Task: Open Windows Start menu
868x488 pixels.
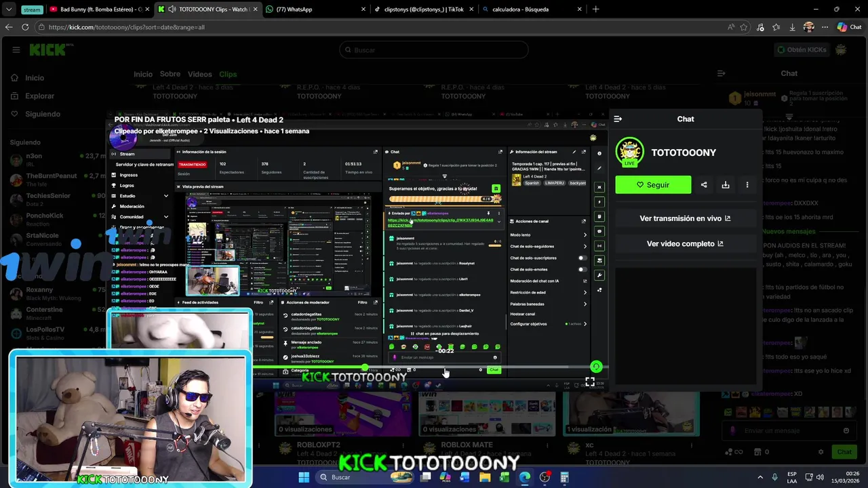Action: click(x=304, y=477)
